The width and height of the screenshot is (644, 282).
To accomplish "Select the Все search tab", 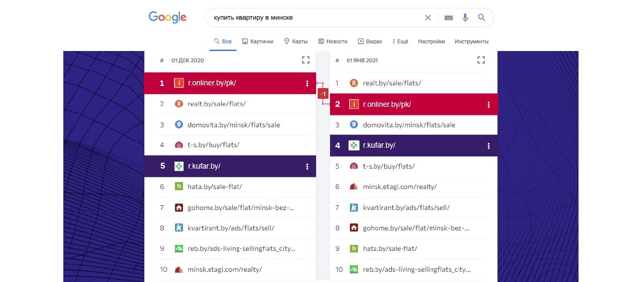I will click(223, 41).
